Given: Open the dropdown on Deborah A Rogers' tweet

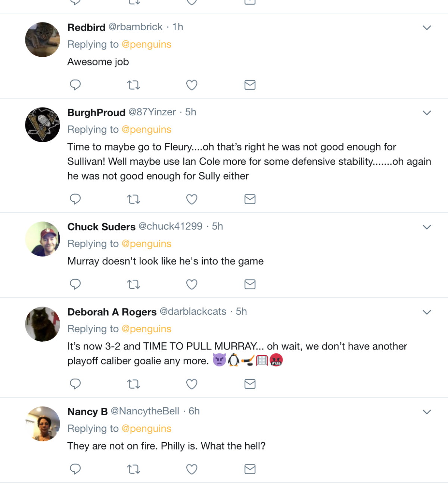Looking at the screenshot, I should [x=427, y=312].
